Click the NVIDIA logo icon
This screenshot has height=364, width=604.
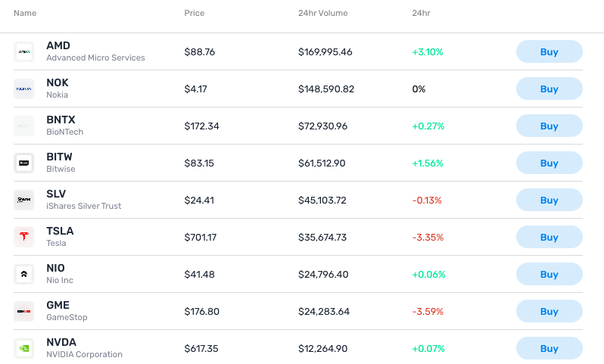pyautogui.click(x=24, y=348)
